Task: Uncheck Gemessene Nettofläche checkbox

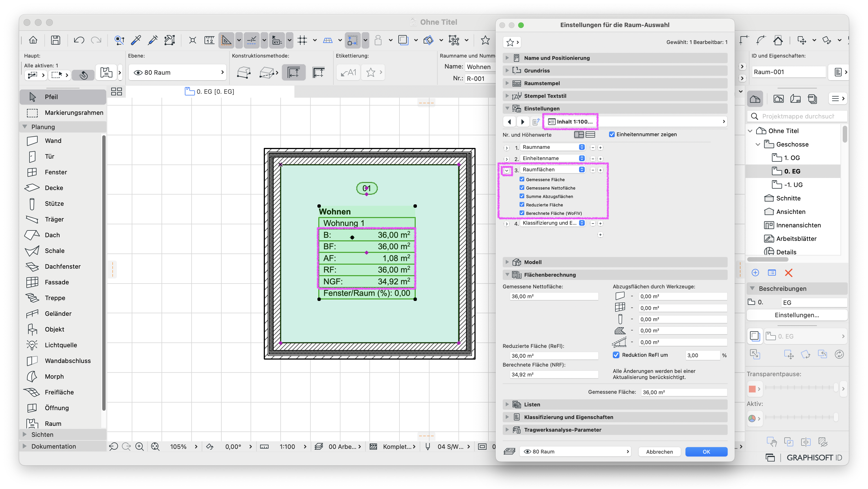Action: 522,188
